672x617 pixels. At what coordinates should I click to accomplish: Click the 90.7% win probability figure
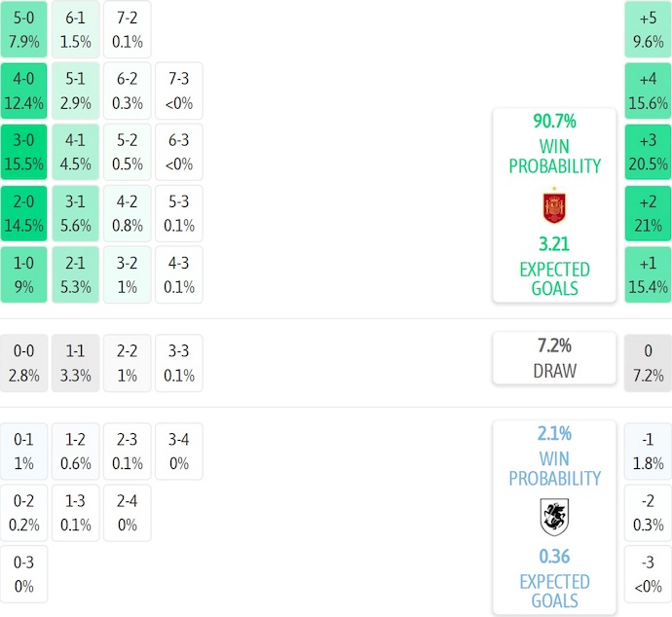point(554,122)
